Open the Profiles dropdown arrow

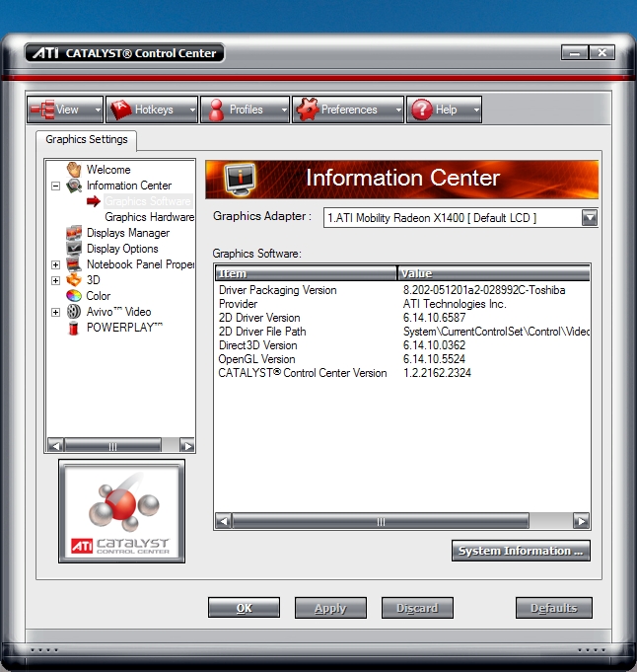tap(284, 111)
